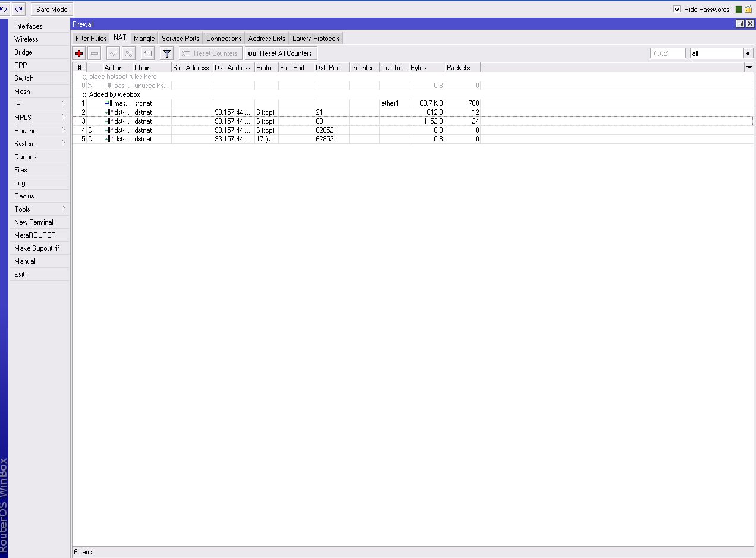
Task: Select the NAT tab
Action: tap(120, 37)
